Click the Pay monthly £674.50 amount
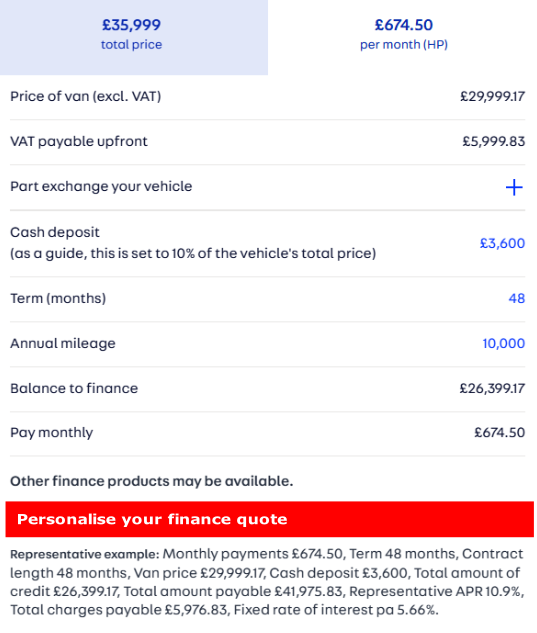Image resolution: width=537 pixels, height=633 pixels. point(499,432)
